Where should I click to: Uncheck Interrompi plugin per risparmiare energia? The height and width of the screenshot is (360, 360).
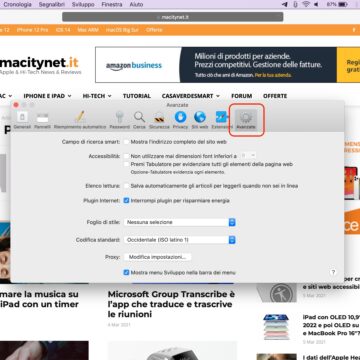coord(126,201)
